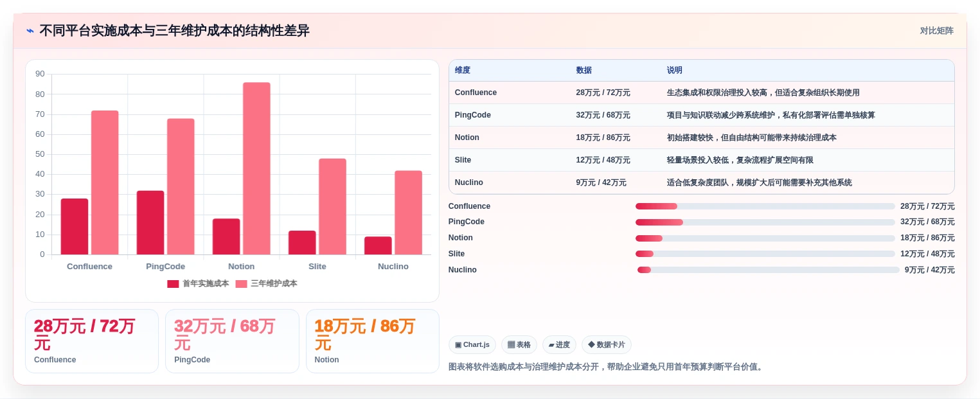Click the Slite three-year maintenance bar
980x399 pixels.
(x=332, y=206)
